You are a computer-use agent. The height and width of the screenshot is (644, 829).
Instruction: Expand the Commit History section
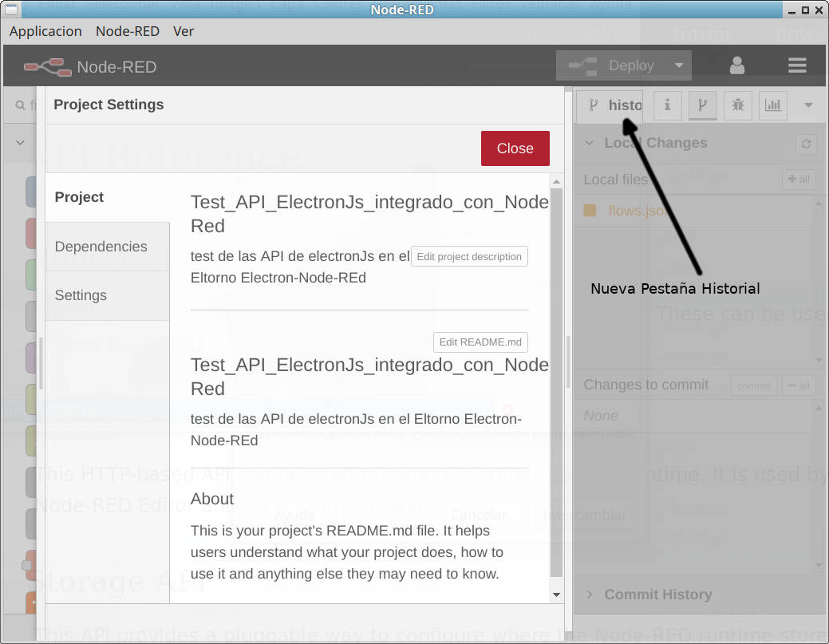click(590, 595)
